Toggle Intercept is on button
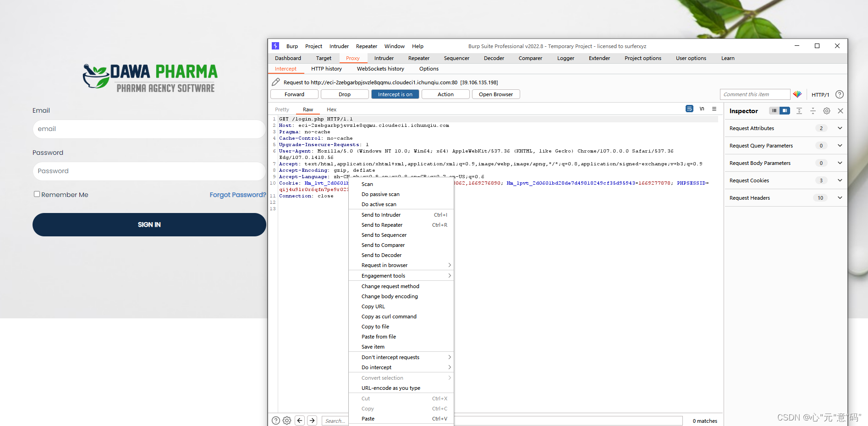 tap(395, 94)
